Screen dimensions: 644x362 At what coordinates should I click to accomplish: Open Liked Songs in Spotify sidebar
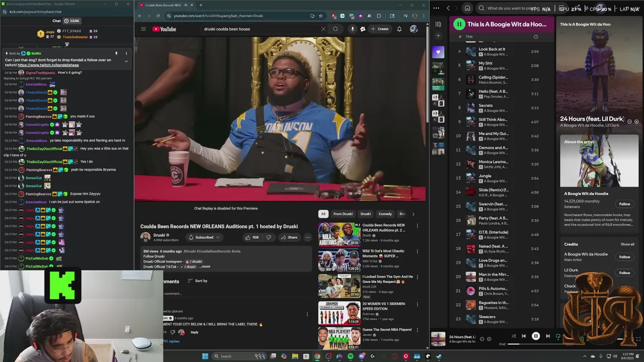point(438,52)
